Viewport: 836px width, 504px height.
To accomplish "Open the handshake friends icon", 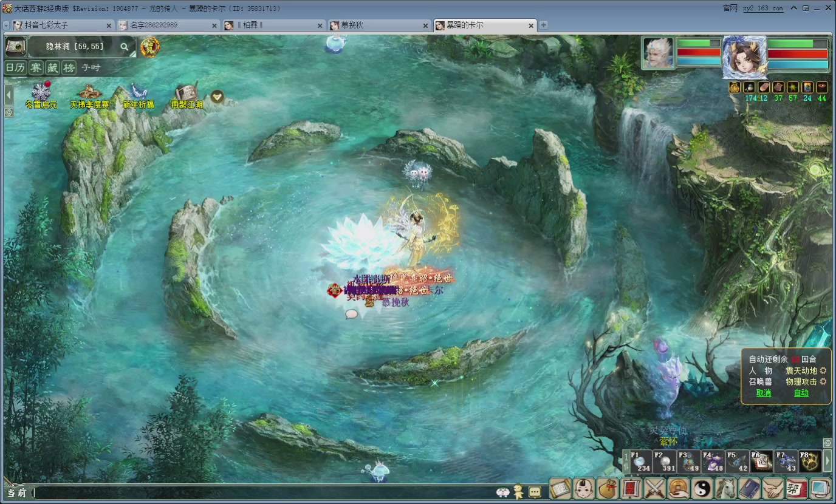I will click(773, 488).
